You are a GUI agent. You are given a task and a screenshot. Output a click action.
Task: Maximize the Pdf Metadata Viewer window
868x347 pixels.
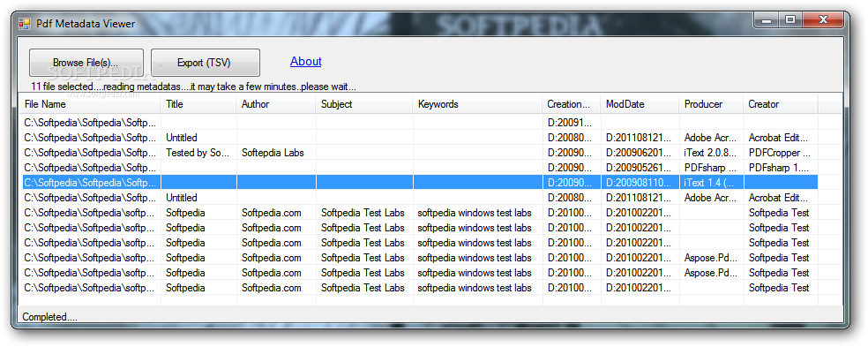point(790,20)
